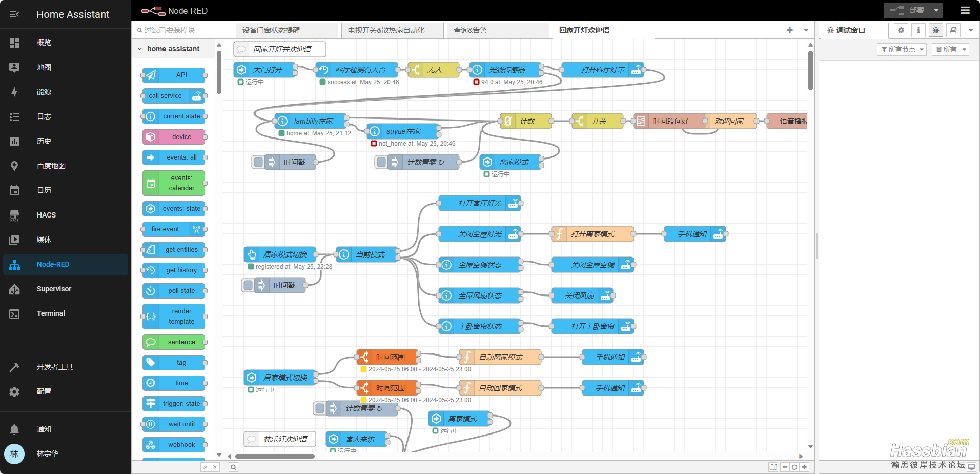Click the inject button on first 计数置零 node
Viewport: 980px width, 474px height.
tap(381, 162)
